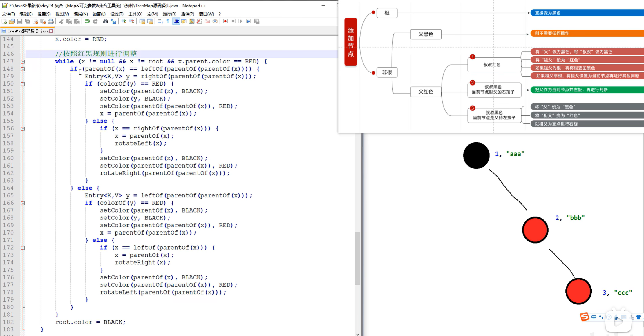Open the 搜索(S) menu
The height and width of the screenshot is (336, 644).
point(44,14)
